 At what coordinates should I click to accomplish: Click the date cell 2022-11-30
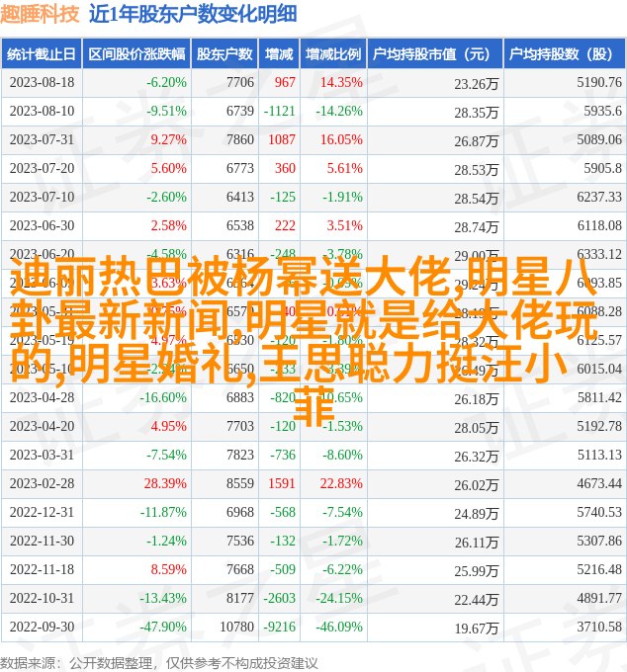click(42, 542)
